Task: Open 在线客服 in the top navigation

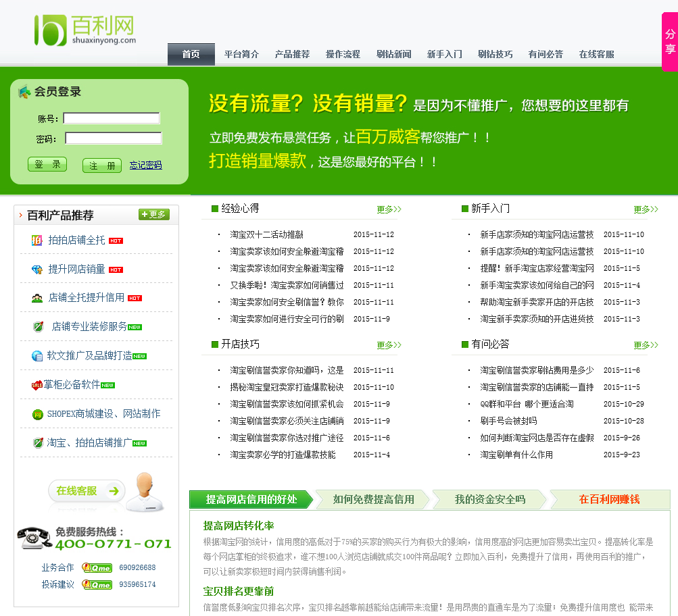Action: coord(597,55)
